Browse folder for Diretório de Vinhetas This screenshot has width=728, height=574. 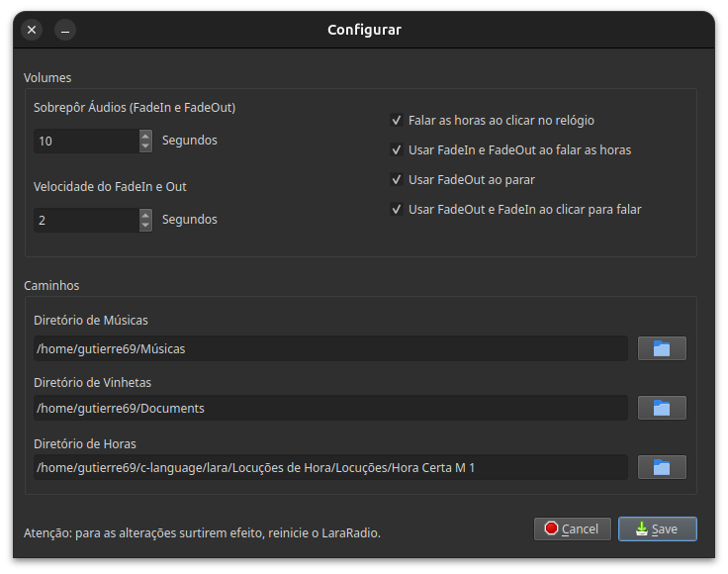click(662, 408)
